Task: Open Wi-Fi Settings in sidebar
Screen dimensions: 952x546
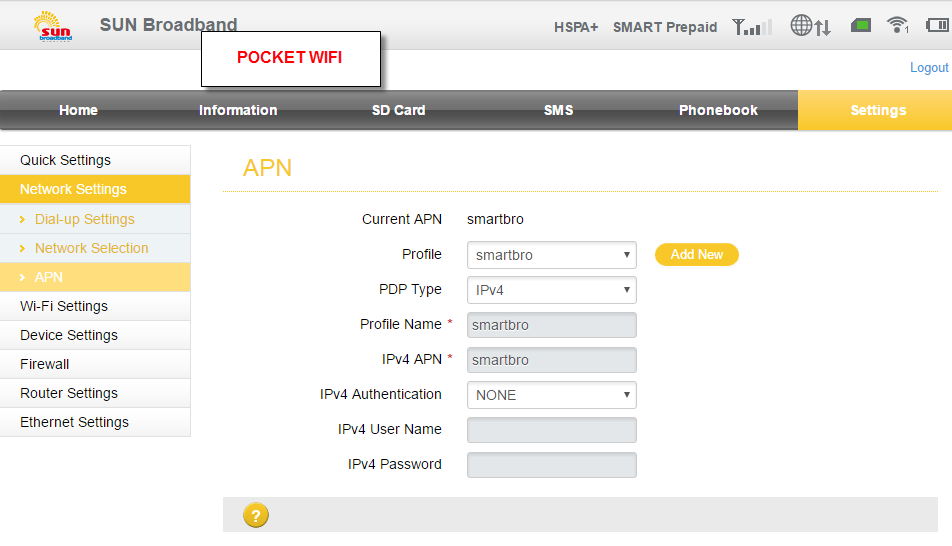Action: [64, 306]
